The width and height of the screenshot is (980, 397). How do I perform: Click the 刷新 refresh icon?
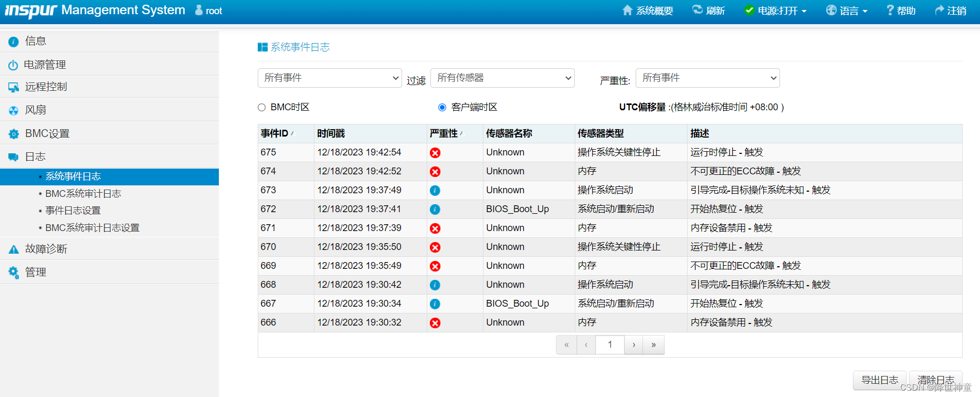coord(698,9)
